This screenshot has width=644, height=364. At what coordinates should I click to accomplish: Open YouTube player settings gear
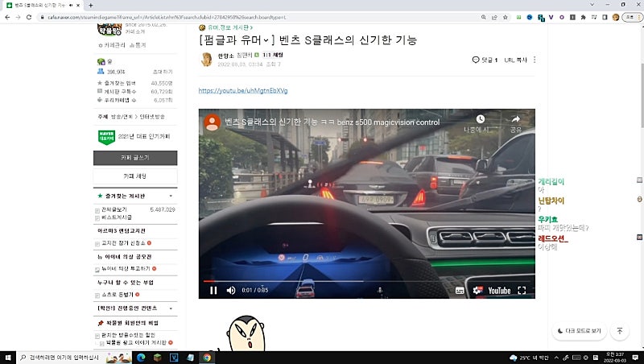477,291
